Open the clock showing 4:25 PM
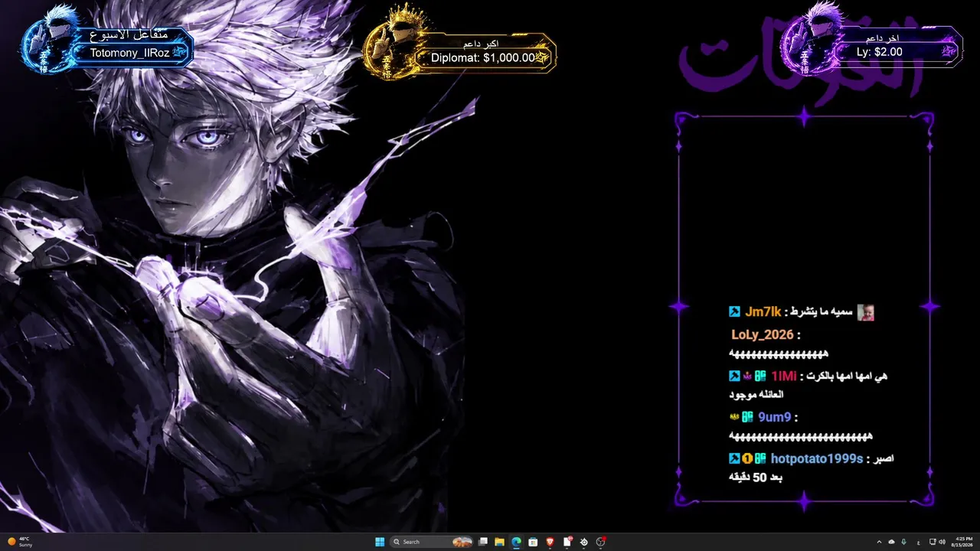 (963, 542)
